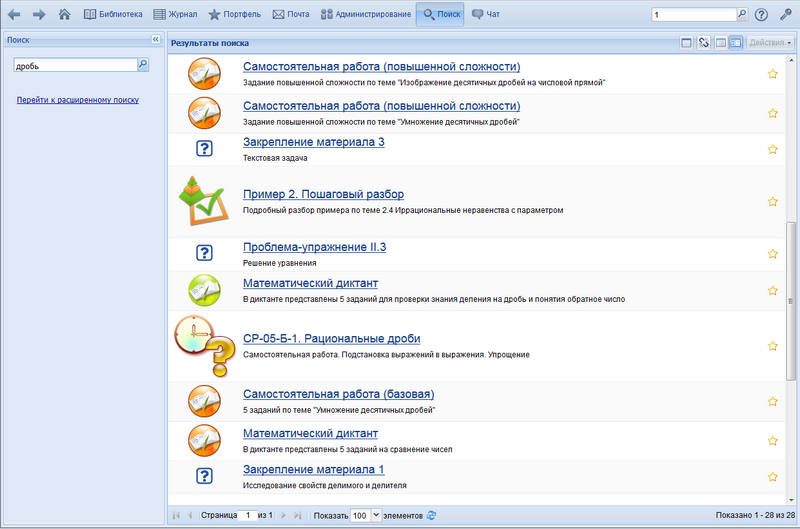Click the key icon in top bar
The width and height of the screenshot is (800, 529).
click(x=785, y=15)
